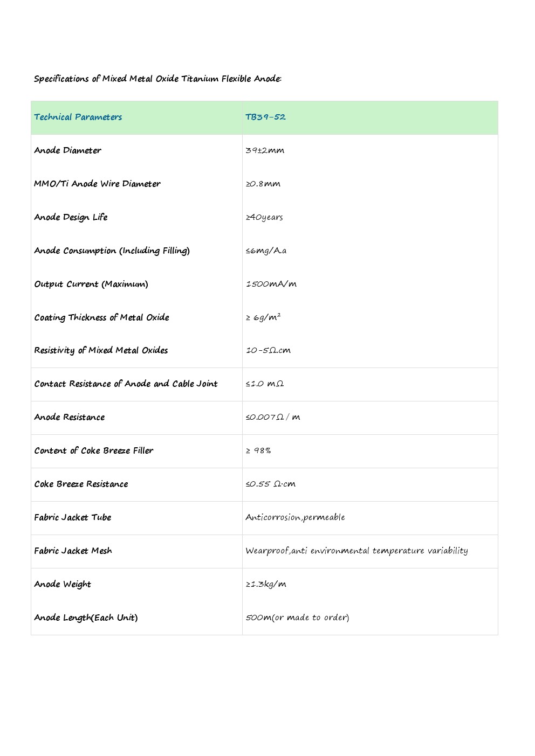Click the Wearproof fabric jacket mesh description
Image resolution: width=535 pixels, height=756 pixels.
(356, 551)
